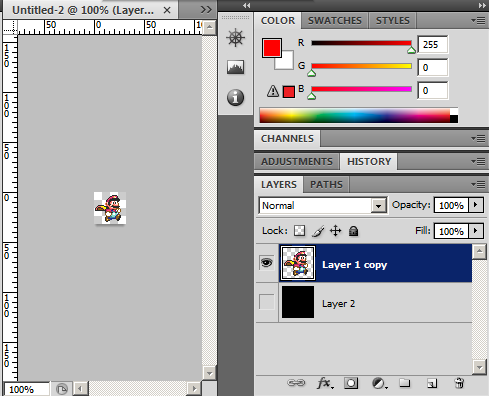
Task: Click the R value field showing 255
Action: (433, 44)
